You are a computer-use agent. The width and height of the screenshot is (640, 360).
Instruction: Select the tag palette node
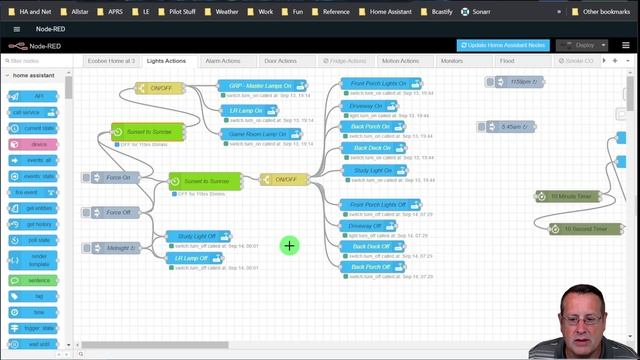33,296
